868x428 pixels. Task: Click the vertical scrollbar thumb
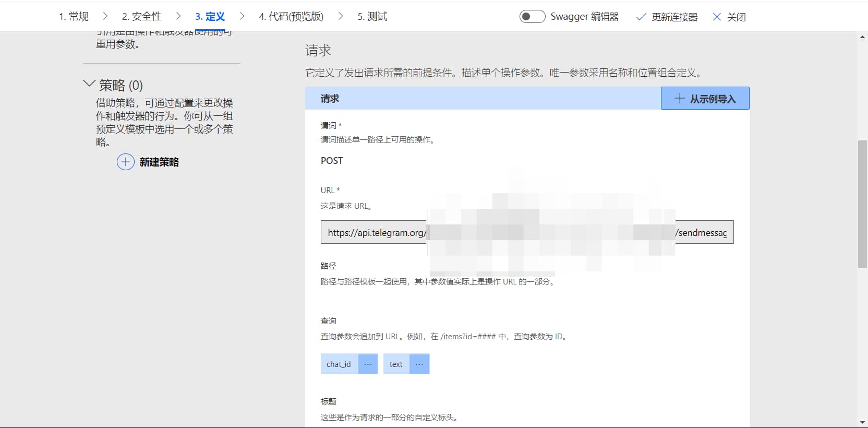pos(863,204)
